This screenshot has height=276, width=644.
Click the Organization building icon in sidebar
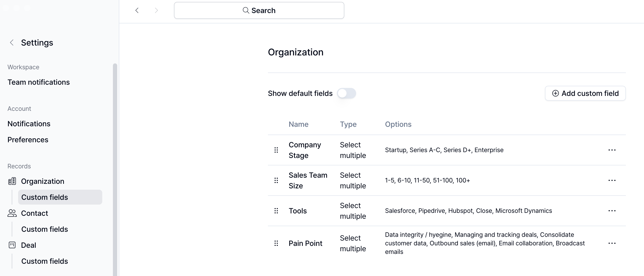(x=12, y=181)
